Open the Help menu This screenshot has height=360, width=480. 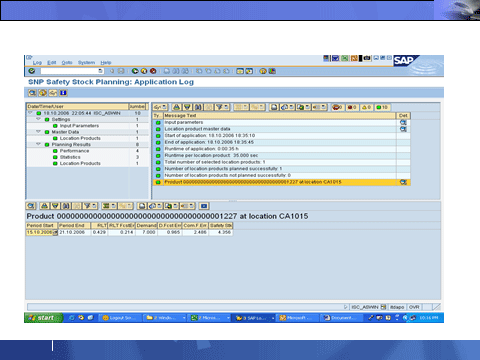point(106,63)
